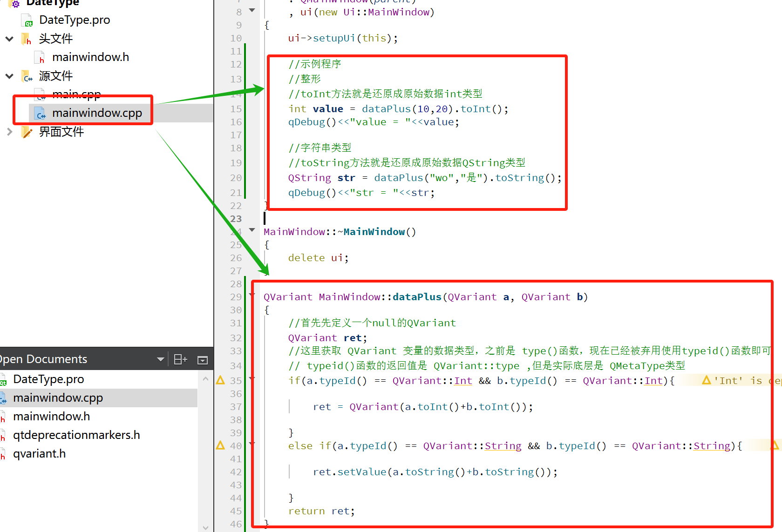Select mainwindow.cpp in Open Documents list

[x=58, y=398]
